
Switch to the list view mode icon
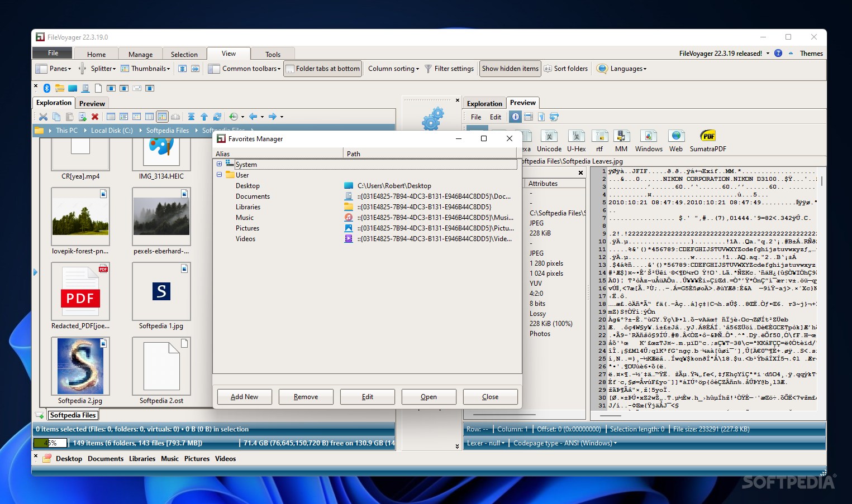click(111, 117)
